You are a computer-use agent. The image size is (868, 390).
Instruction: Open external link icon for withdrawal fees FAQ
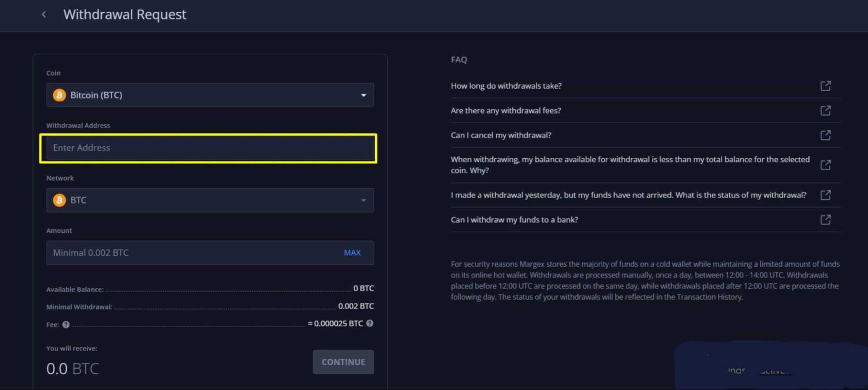click(826, 110)
